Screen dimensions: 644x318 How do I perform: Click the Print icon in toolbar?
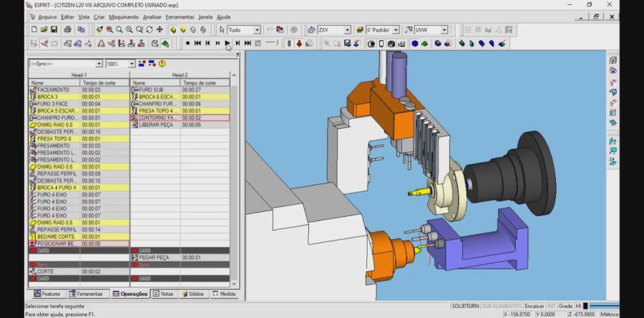click(67, 30)
